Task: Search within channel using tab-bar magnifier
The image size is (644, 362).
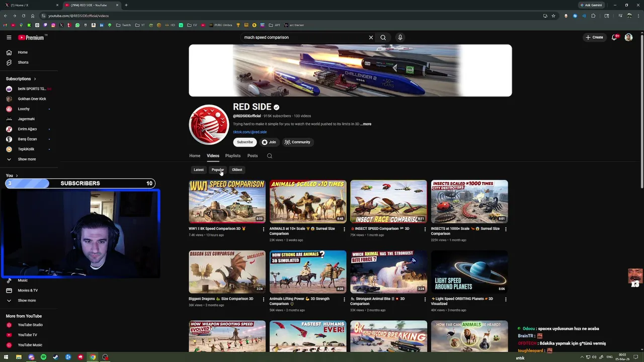Action: 270,156
